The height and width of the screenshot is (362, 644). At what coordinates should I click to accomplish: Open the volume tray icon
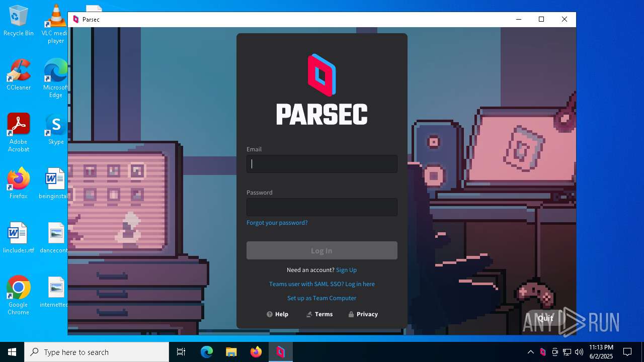(579, 352)
